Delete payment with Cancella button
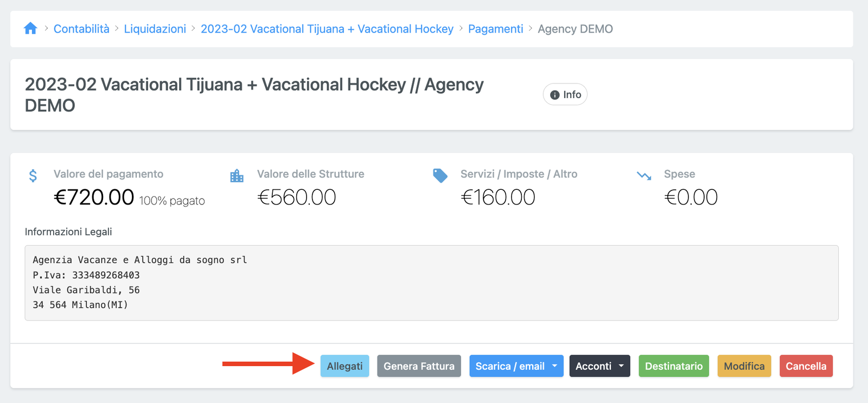The width and height of the screenshot is (868, 403). click(x=806, y=366)
